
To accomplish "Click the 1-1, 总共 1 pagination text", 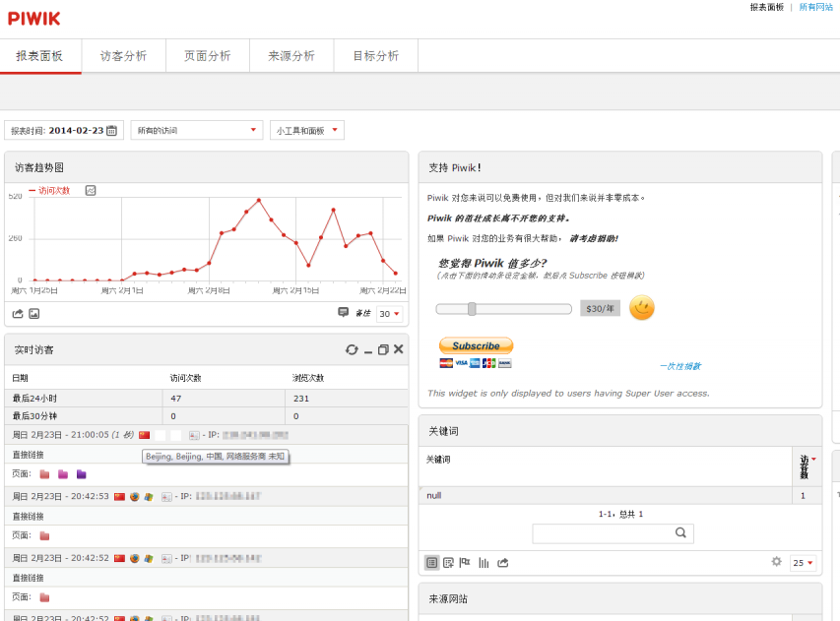I will [x=620, y=514].
